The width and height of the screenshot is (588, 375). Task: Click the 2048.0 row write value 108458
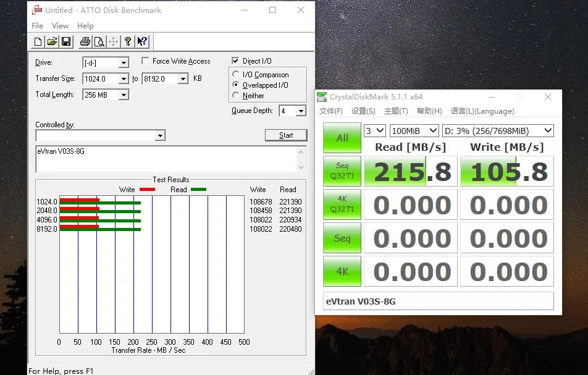261,211
